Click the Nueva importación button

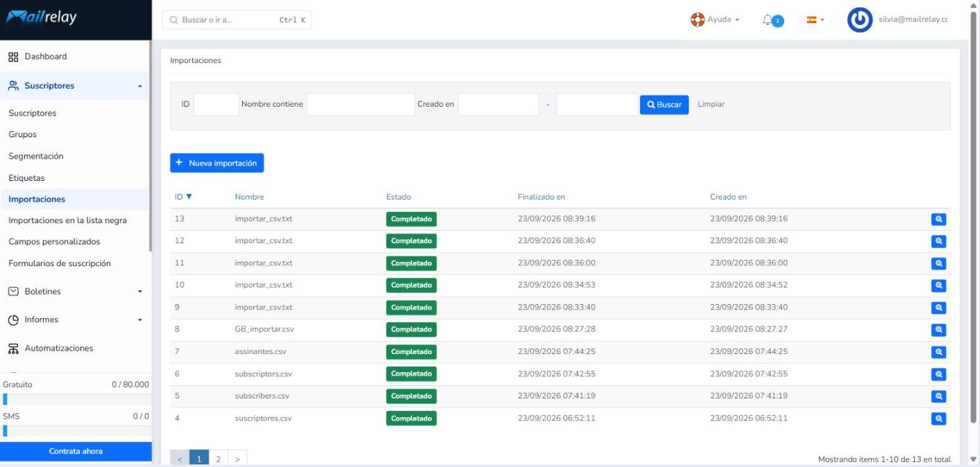pyautogui.click(x=217, y=163)
